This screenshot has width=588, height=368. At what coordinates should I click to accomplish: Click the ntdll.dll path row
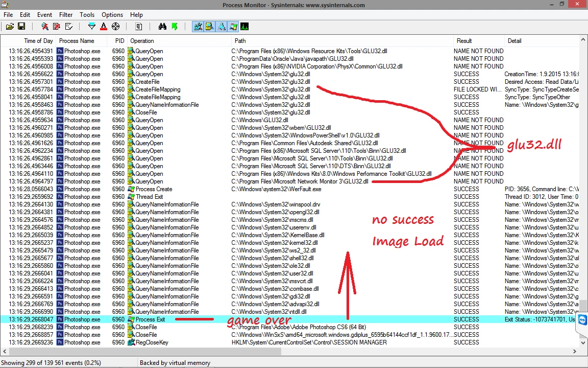click(269, 312)
